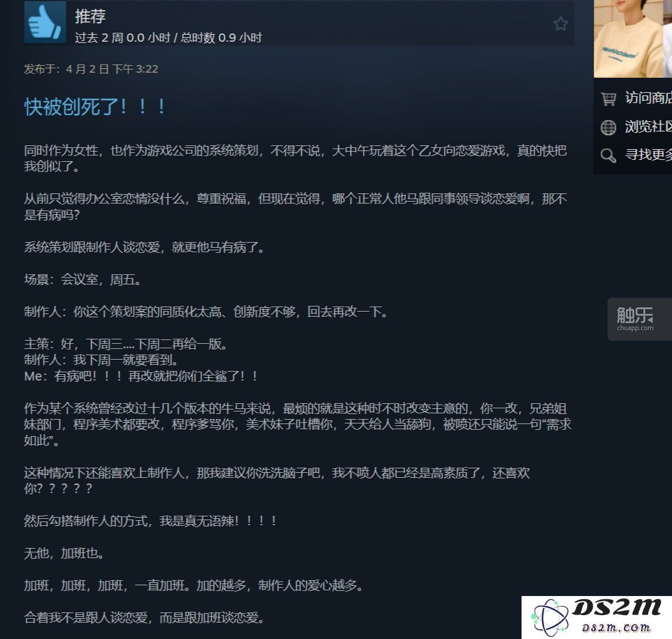The image size is (672, 639).
Task: Click the 触乐 chuapp.com logo
Action: point(635,319)
